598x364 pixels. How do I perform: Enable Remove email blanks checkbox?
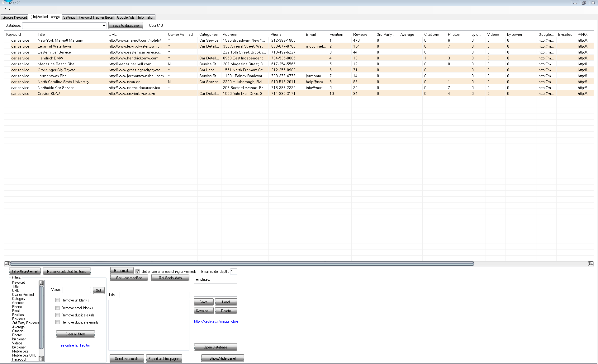point(57,308)
